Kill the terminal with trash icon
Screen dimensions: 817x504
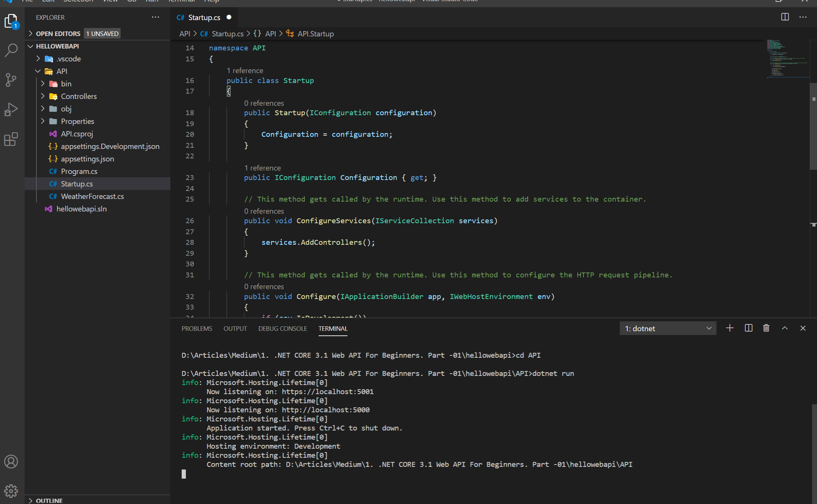[766, 328]
